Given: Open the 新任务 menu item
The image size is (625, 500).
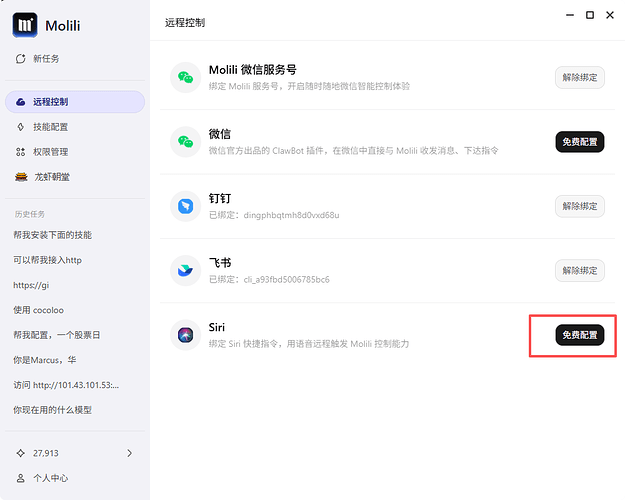Looking at the screenshot, I should pos(75,59).
